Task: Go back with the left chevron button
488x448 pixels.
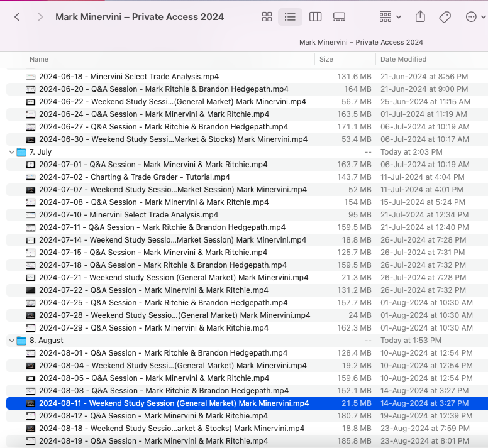Action: click(x=18, y=17)
